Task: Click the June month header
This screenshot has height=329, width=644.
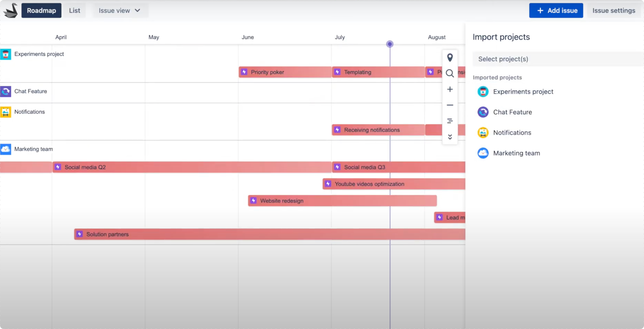Action: [247, 37]
